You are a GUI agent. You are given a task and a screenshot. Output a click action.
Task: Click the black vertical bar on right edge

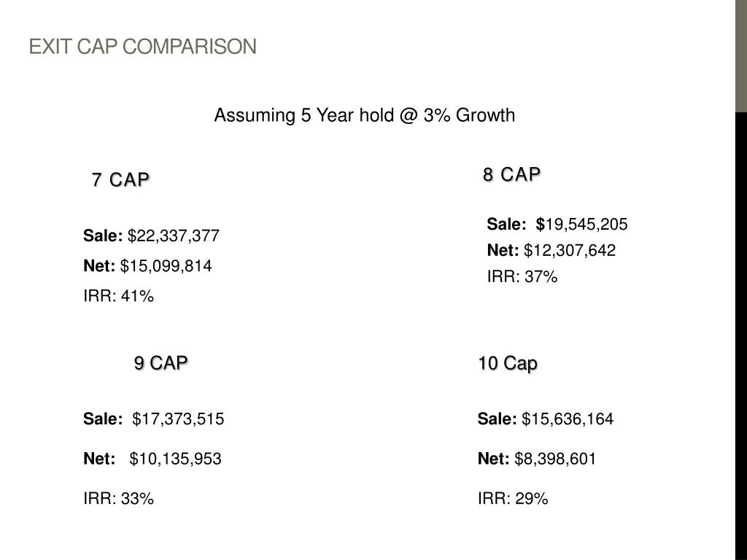(740, 335)
